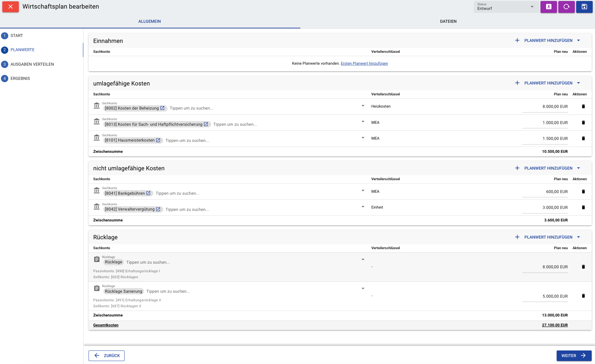The image size is (595, 364).
Task: Click the purple refresh icon button
Action: (x=566, y=7)
